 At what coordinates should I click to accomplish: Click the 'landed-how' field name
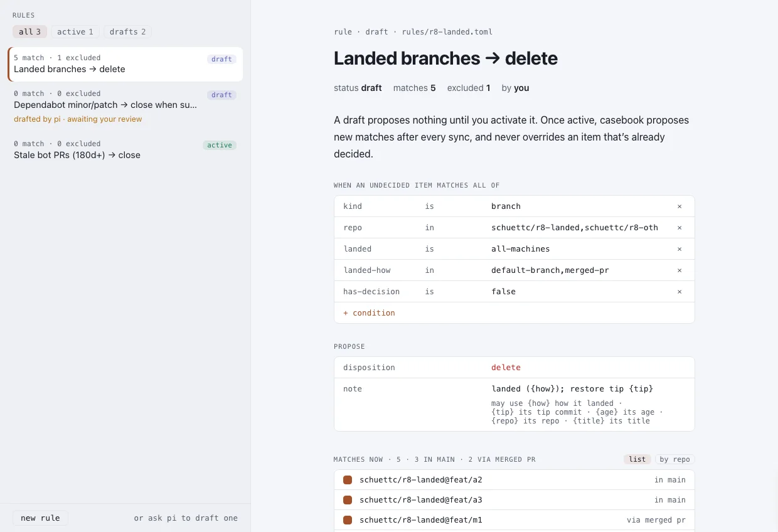coord(367,270)
